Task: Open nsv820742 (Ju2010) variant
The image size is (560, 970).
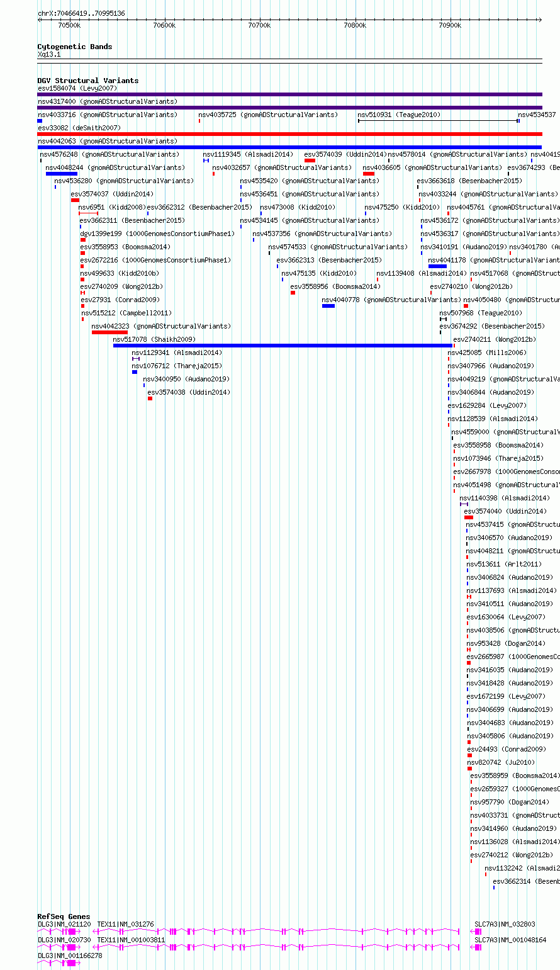Action: point(501,762)
